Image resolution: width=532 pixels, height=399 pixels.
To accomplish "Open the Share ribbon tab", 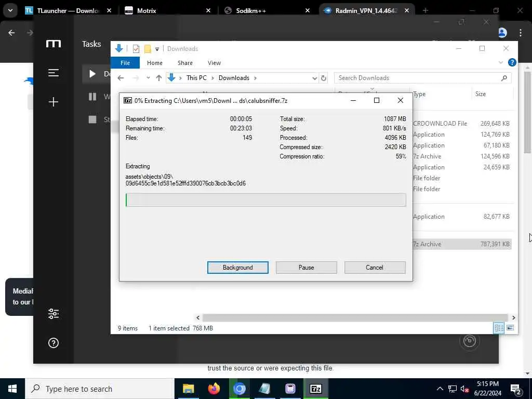I will pyautogui.click(x=185, y=63).
